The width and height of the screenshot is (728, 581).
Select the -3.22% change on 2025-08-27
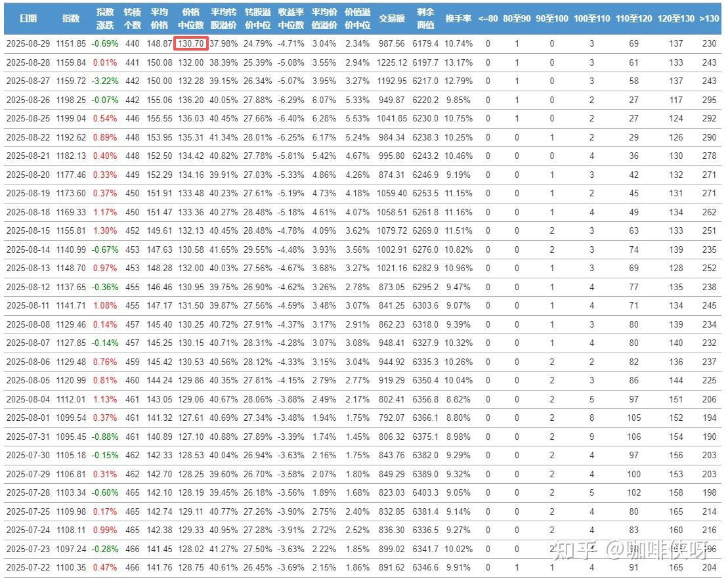pos(105,81)
